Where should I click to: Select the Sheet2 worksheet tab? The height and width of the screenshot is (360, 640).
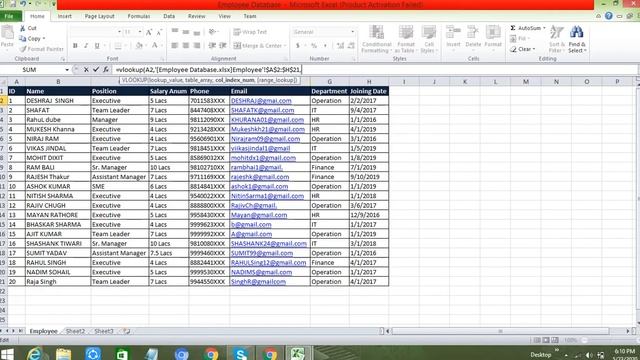click(75, 331)
